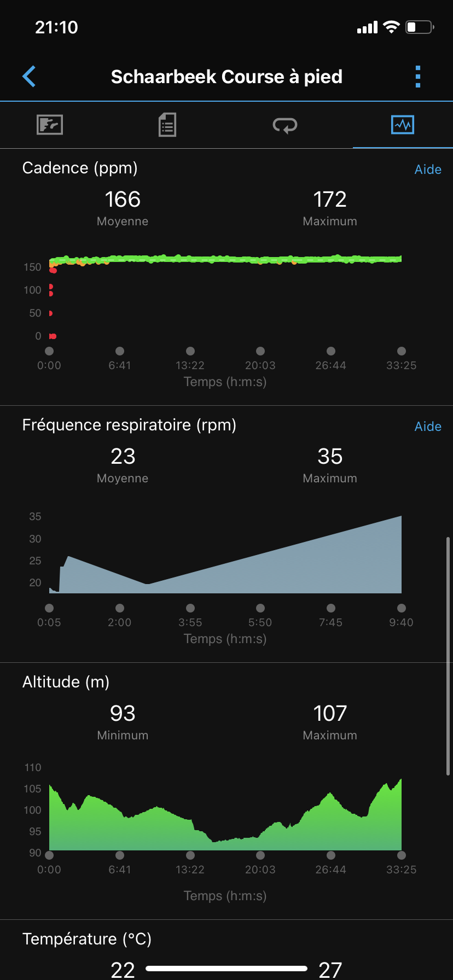Tap the 13:22 marker on Cadence timeline

[190, 351]
